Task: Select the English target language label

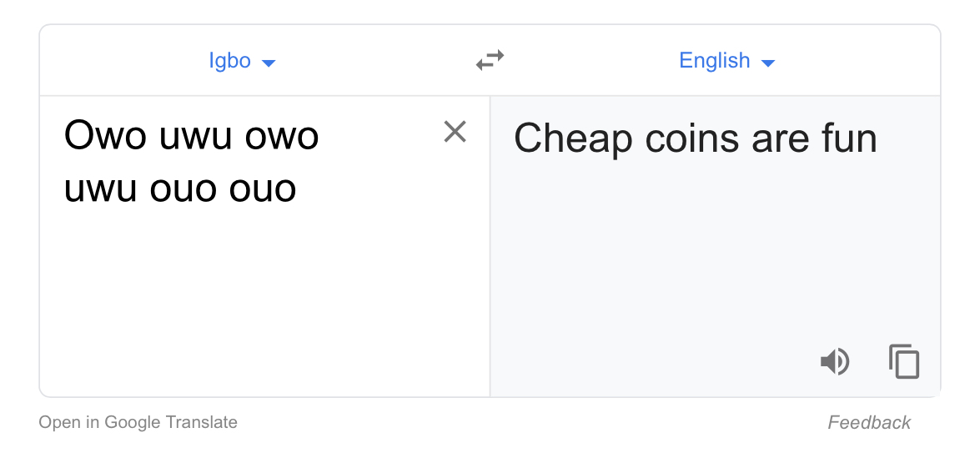Action: tap(715, 61)
